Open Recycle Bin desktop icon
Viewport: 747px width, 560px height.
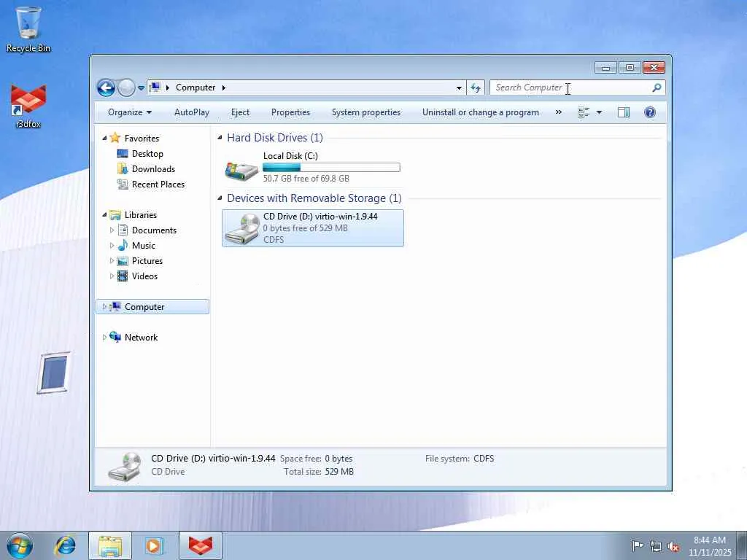point(28,29)
